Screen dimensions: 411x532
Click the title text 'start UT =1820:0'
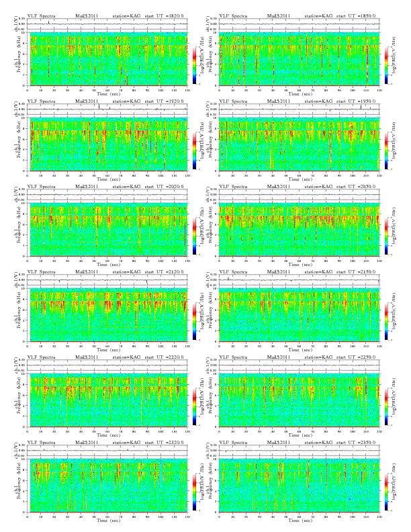tap(164, 16)
